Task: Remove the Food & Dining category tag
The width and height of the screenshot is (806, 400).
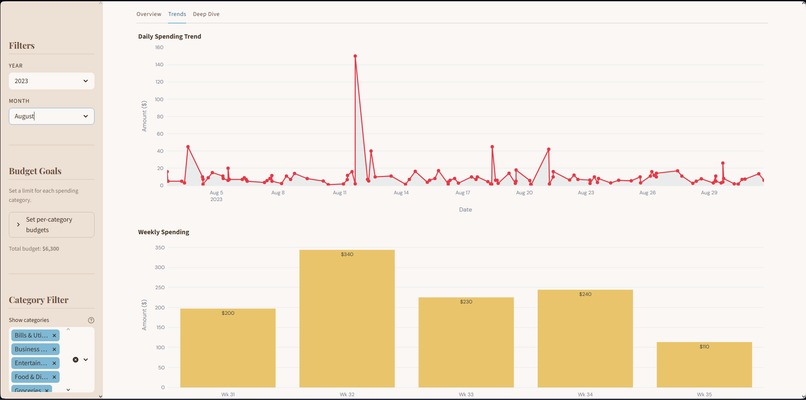Action: [54, 377]
